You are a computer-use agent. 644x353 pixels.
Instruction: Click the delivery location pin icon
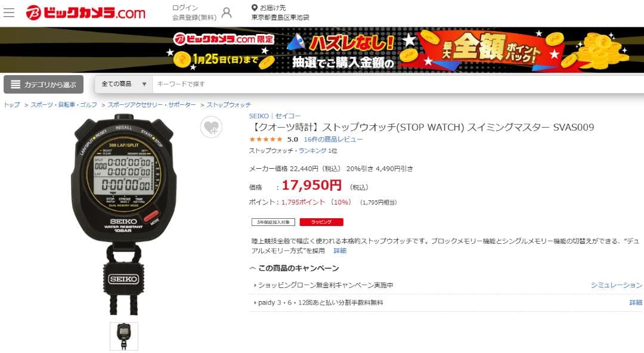[254, 8]
